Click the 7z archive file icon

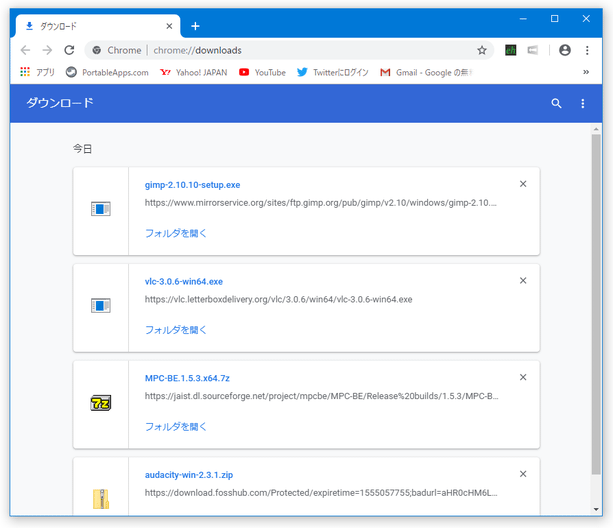pos(101,403)
